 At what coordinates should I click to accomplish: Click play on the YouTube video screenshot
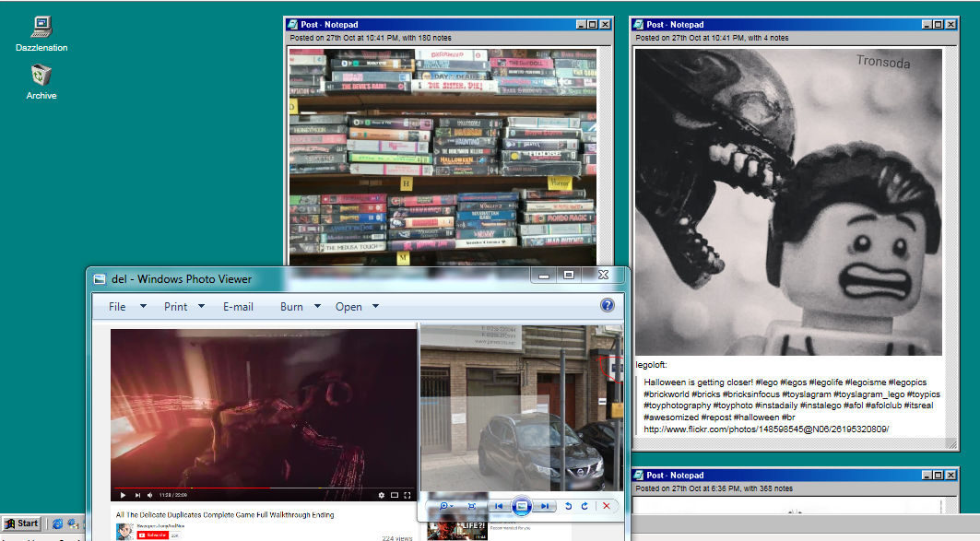pos(123,496)
